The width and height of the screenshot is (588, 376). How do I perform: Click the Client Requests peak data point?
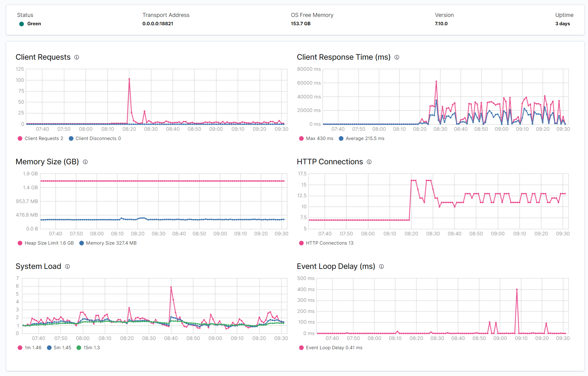[129, 79]
